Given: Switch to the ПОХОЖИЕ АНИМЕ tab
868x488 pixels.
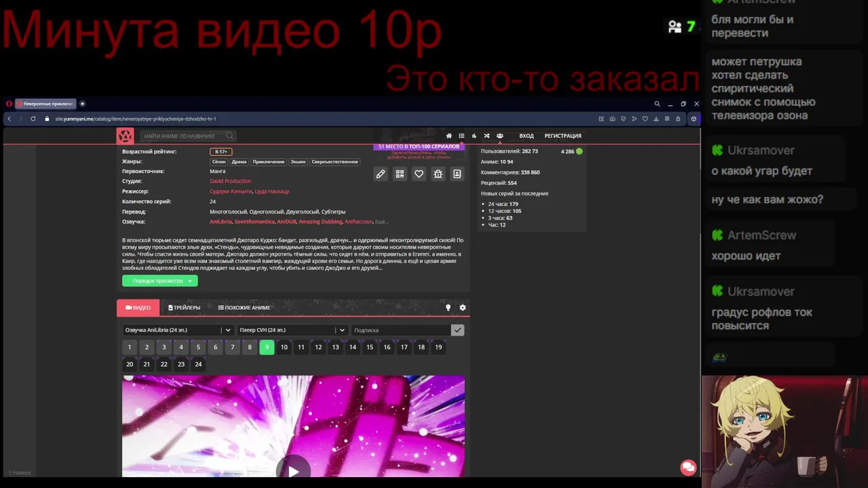Looking at the screenshot, I should pyautogui.click(x=244, y=308).
